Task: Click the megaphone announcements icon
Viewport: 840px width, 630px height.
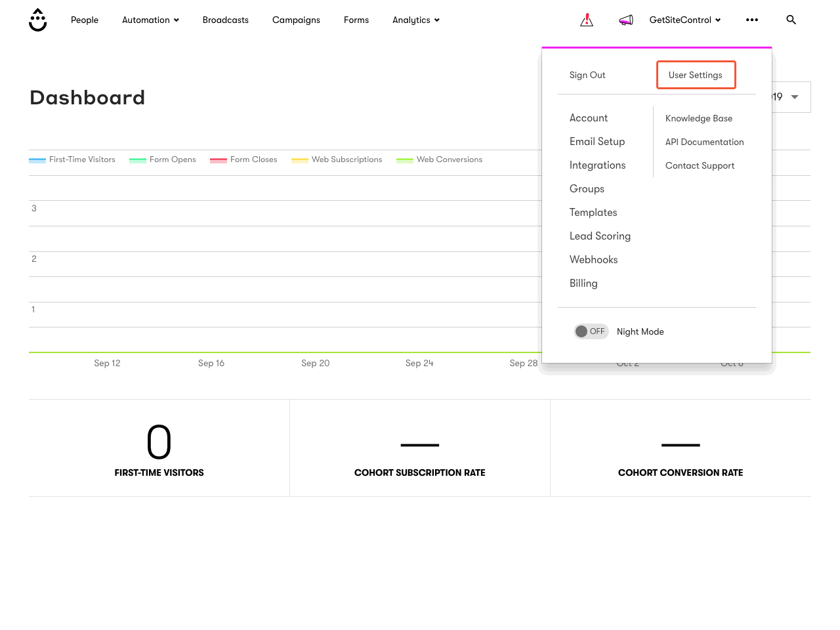Action: [x=626, y=20]
